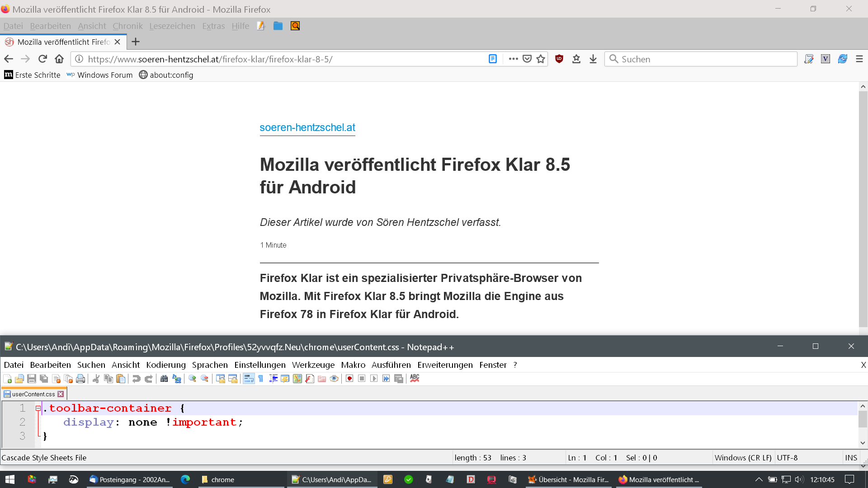
Task: Start macro recording with red dot icon
Action: [x=349, y=379]
